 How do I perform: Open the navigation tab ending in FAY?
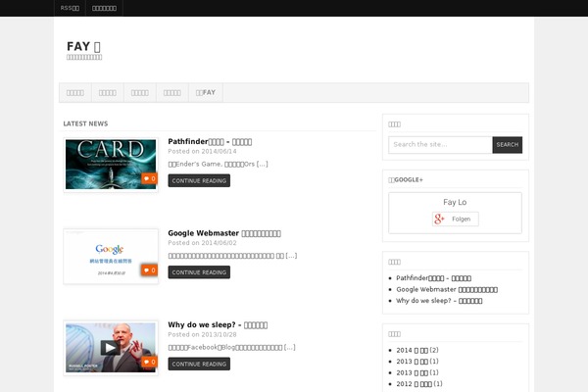coord(206,92)
